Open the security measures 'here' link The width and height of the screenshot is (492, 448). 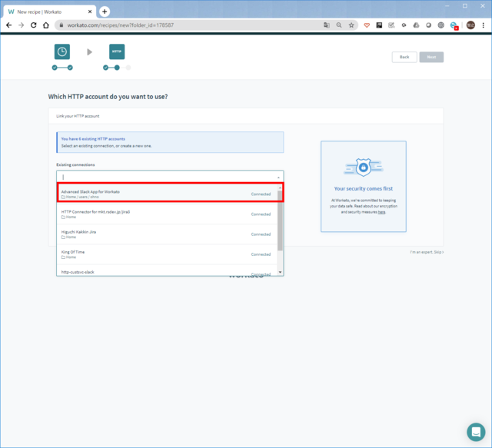pos(381,212)
